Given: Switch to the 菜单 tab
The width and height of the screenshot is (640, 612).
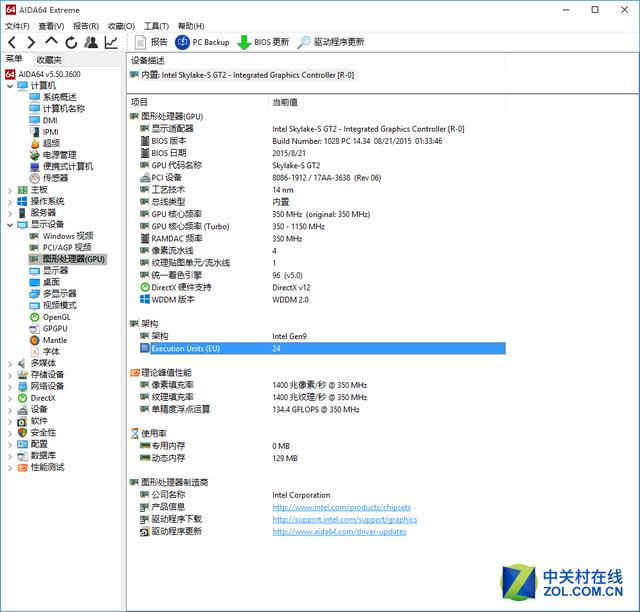Looking at the screenshot, I should tap(14, 59).
